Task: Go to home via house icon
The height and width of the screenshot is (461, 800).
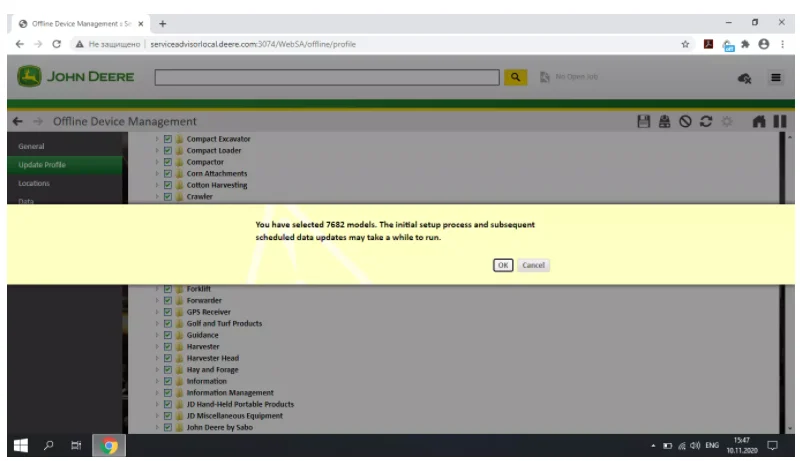Action: (759, 121)
